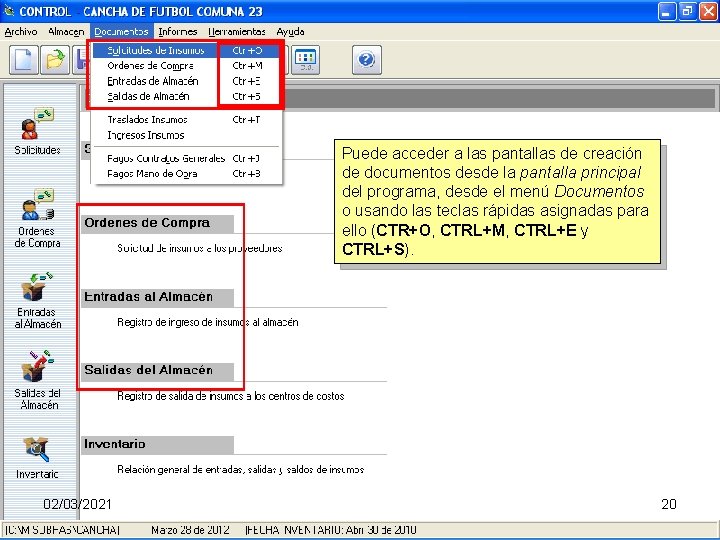This screenshot has height=540, width=720.
Task: Open the Informes menu
Action: click(x=178, y=32)
